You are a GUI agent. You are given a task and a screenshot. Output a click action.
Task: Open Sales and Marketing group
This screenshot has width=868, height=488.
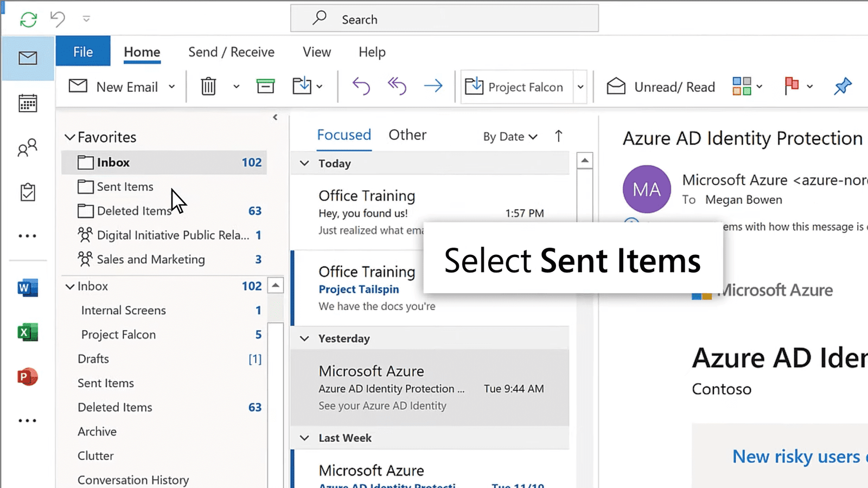(164, 259)
